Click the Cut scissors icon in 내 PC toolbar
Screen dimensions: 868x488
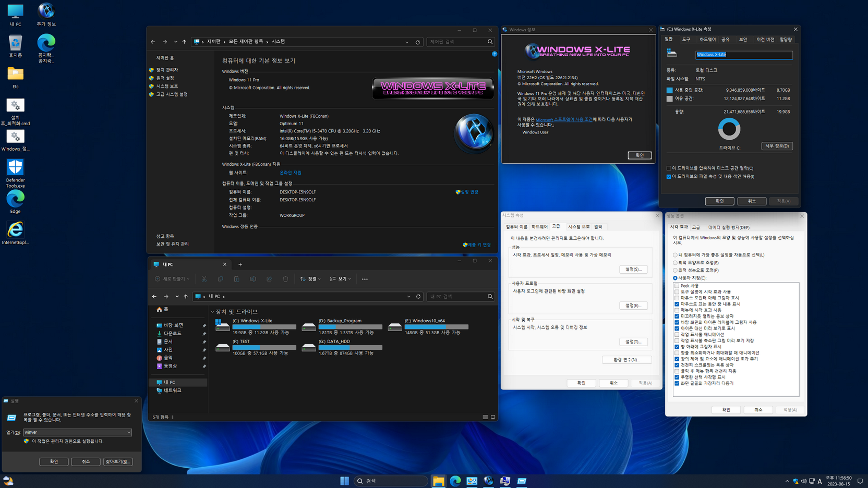(x=204, y=279)
